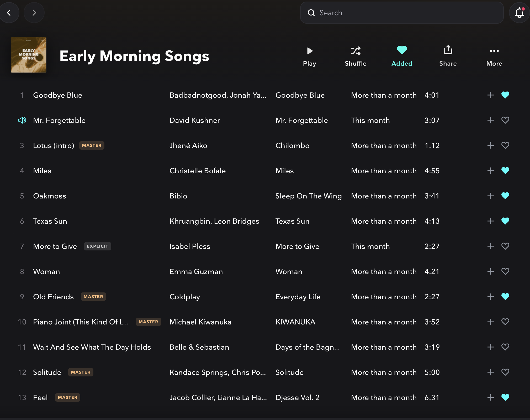The image size is (530, 420).
Task: Unfavorite Feel with its heart icon
Action: point(505,397)
